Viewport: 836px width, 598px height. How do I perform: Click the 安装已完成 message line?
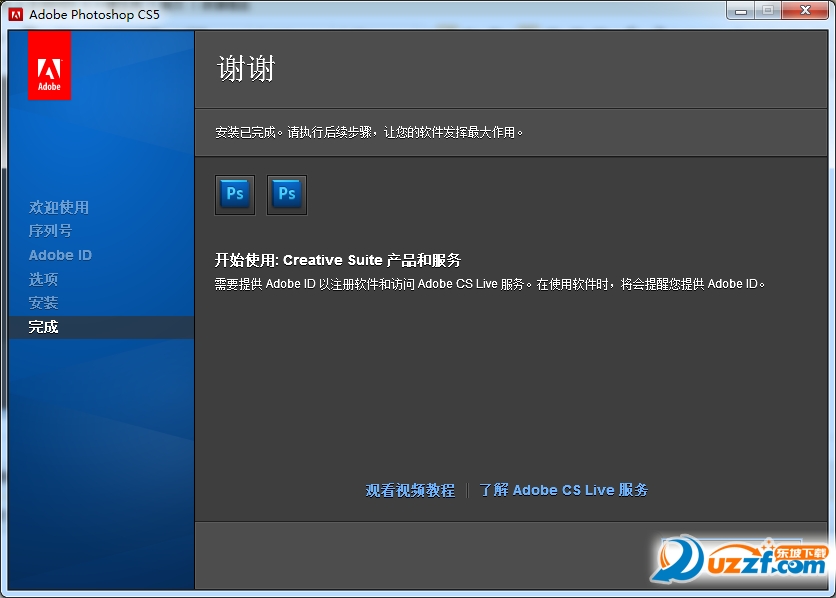(x=369, y=132)
